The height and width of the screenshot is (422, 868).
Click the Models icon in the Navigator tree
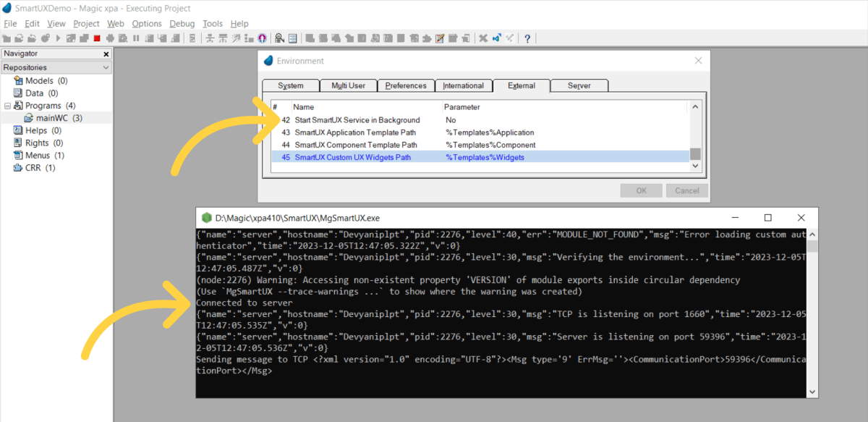[16, 80]
